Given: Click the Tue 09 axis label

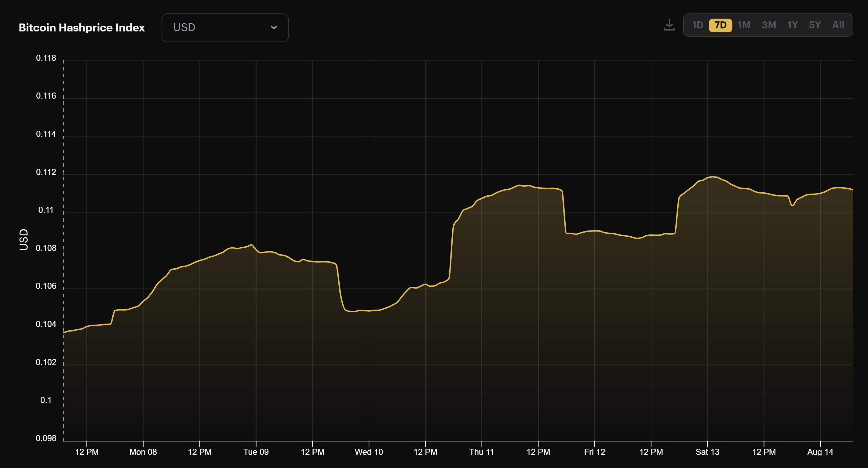Looking at the screenshot, I should (256, 452).
